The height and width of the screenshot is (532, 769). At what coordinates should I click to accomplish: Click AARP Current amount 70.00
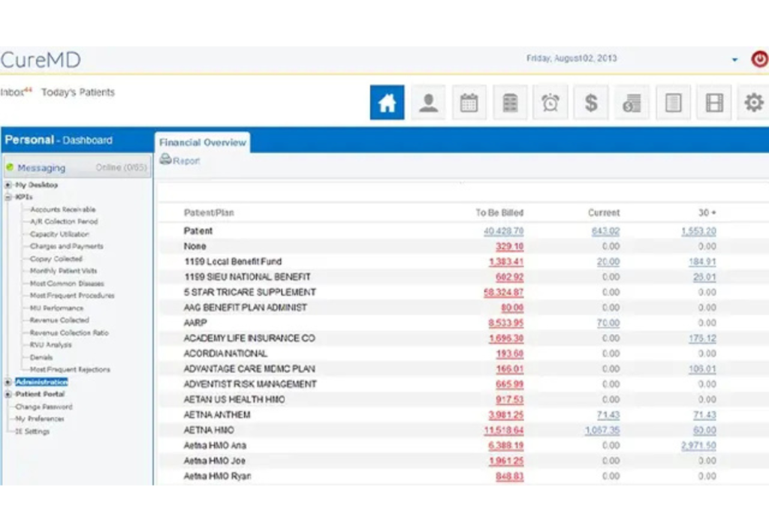[608, 323]
